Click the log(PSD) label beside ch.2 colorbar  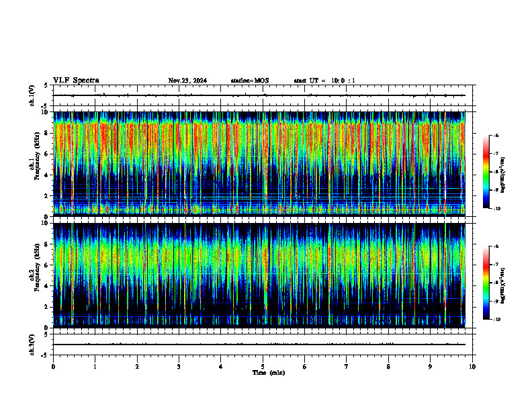click(x=503, y=285)
